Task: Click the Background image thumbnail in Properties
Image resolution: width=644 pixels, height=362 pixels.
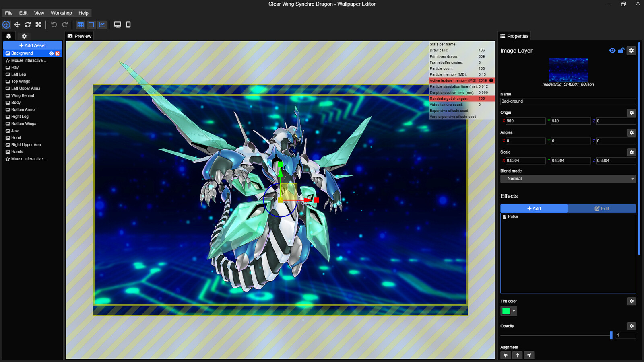Action: click(x=568, y=70)
